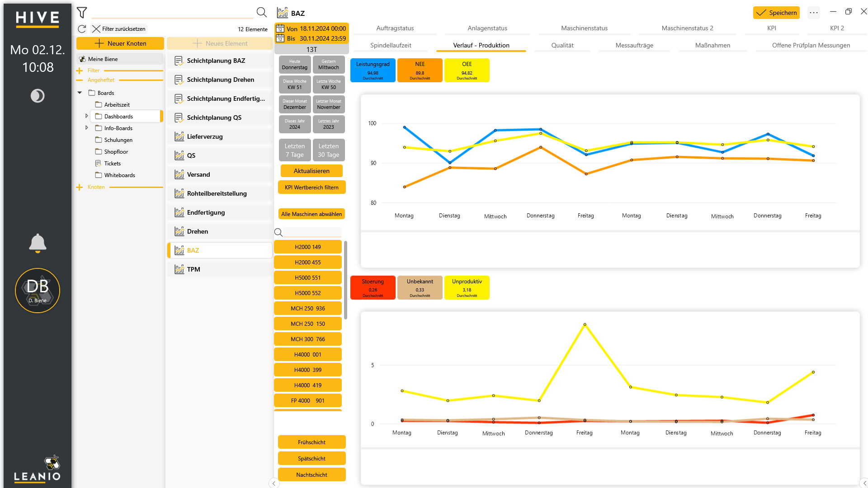Collapse the left panel arrow at bottom
Image resolution: width=868 pixels, height=488 pixels.
pos(274,483)
